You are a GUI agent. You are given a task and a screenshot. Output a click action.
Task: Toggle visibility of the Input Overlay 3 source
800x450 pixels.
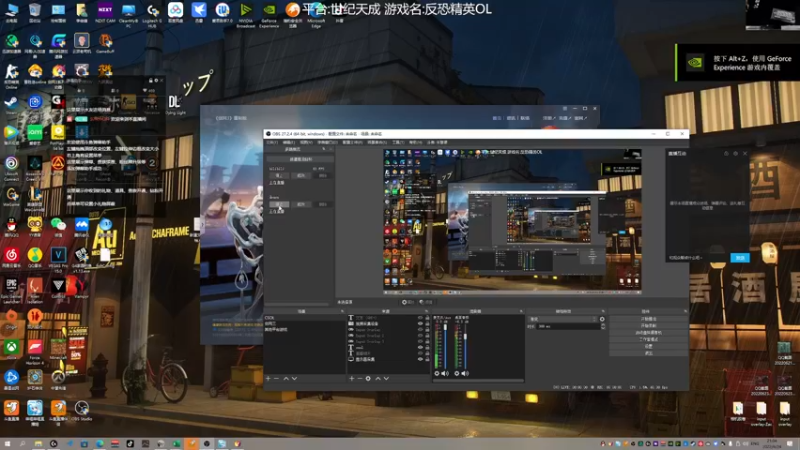click(420, 341)
